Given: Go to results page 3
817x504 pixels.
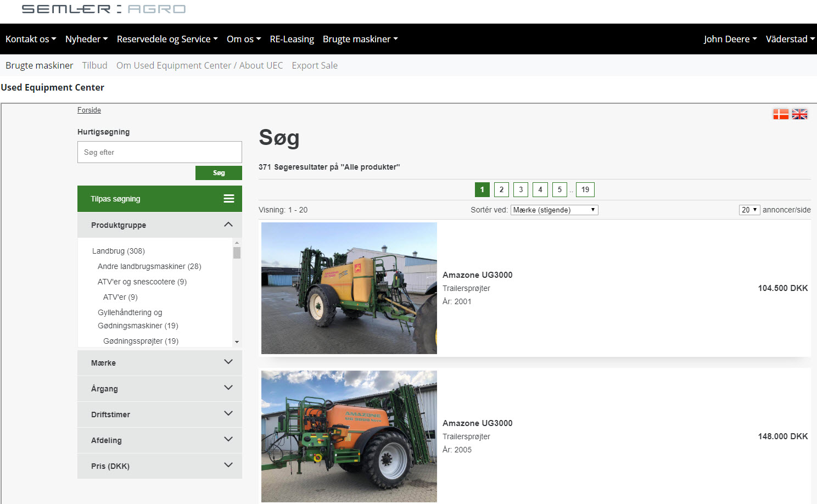Looking at the screenshot, I should tap(521, 189).
